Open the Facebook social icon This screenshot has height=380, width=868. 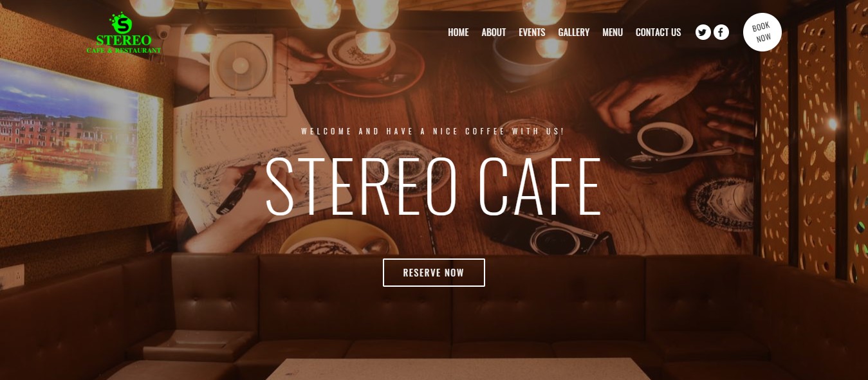coord(721,32)
